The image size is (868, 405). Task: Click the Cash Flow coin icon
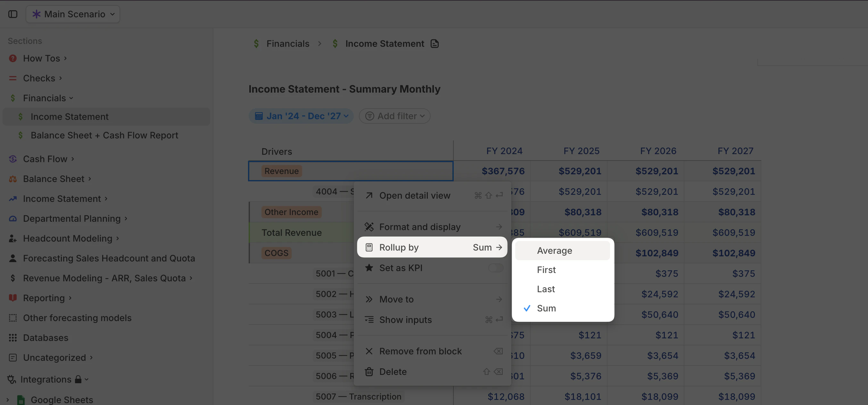click(13, 159)
